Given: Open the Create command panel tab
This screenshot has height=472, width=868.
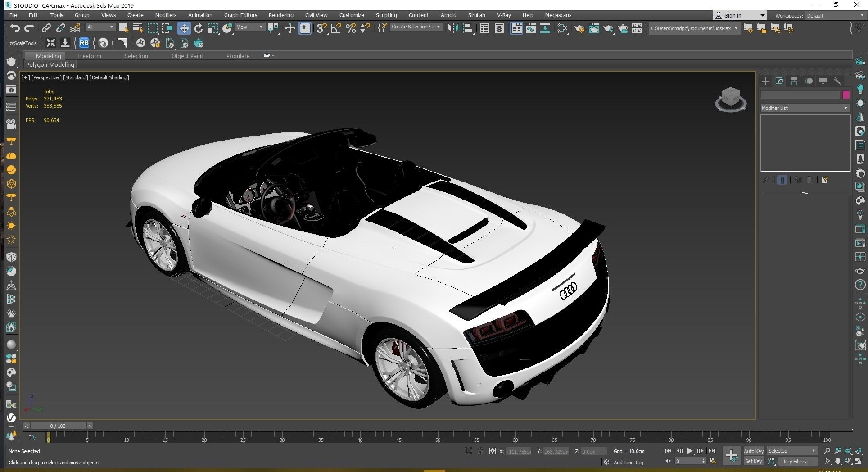Looking at the screenshot, I should (765, 81).
